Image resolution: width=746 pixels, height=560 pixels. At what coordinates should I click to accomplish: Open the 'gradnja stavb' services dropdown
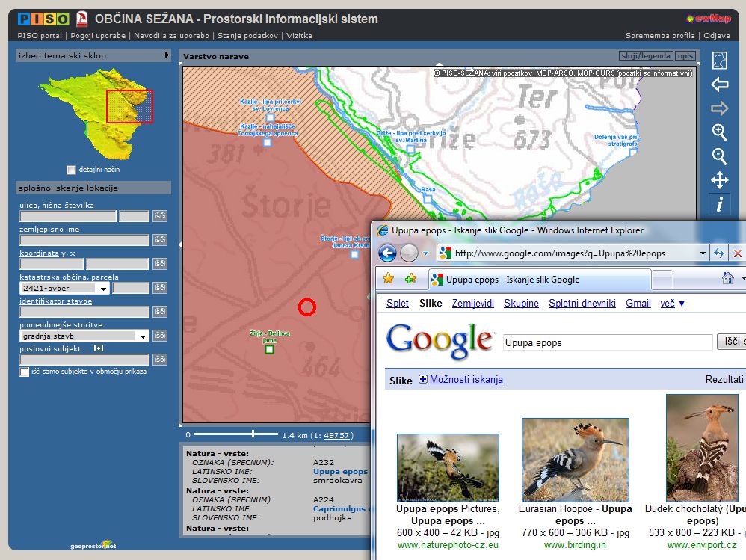(142, 336)
